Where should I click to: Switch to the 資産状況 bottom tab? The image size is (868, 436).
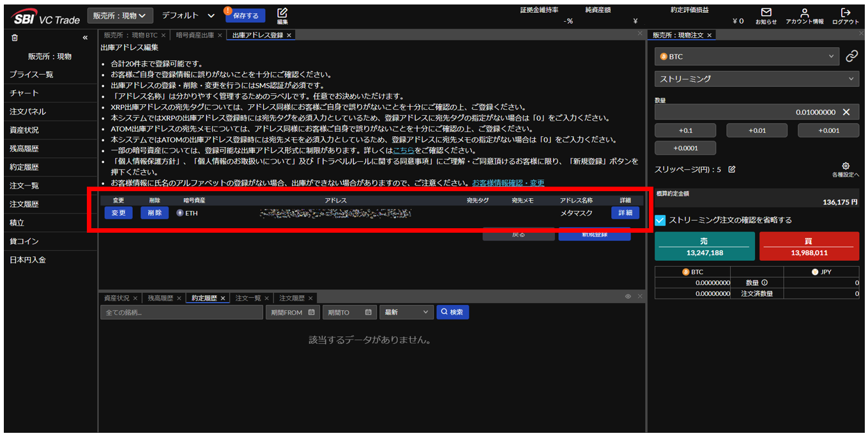(x=116, y=299)
